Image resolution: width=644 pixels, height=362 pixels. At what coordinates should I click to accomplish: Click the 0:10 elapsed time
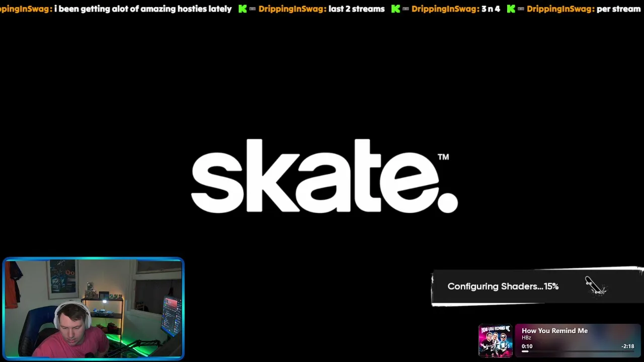coord(527,346)
